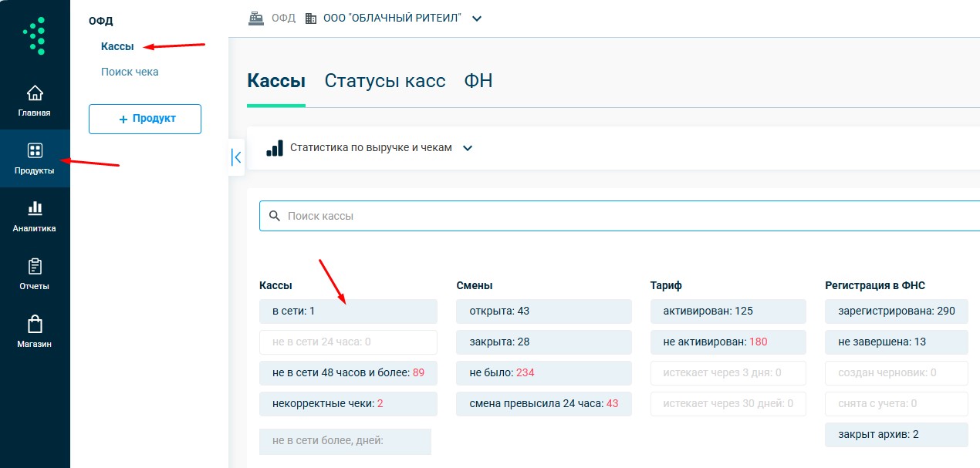Select the Продукты grid icon
This screenshot has height=468, width=980.
click(x=35, y=150)
